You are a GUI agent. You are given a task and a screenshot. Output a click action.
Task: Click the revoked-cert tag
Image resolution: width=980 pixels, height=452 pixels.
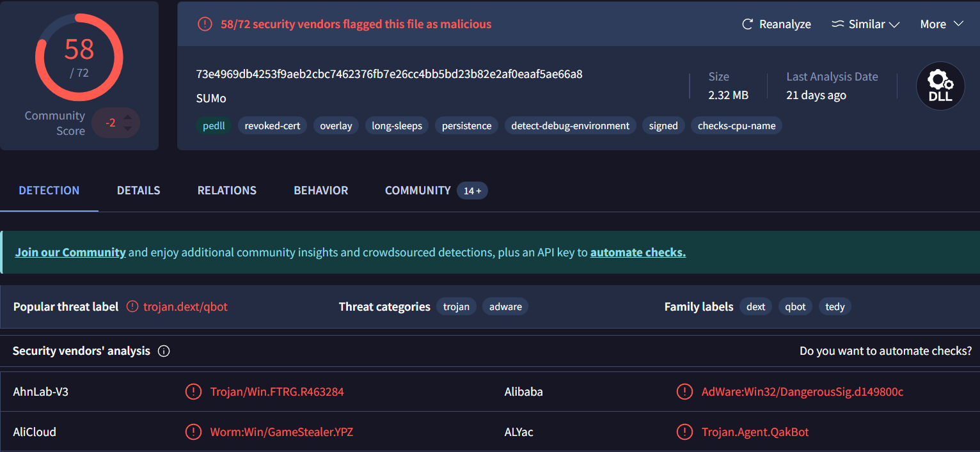pyautogui.click(x=273, y=126)
